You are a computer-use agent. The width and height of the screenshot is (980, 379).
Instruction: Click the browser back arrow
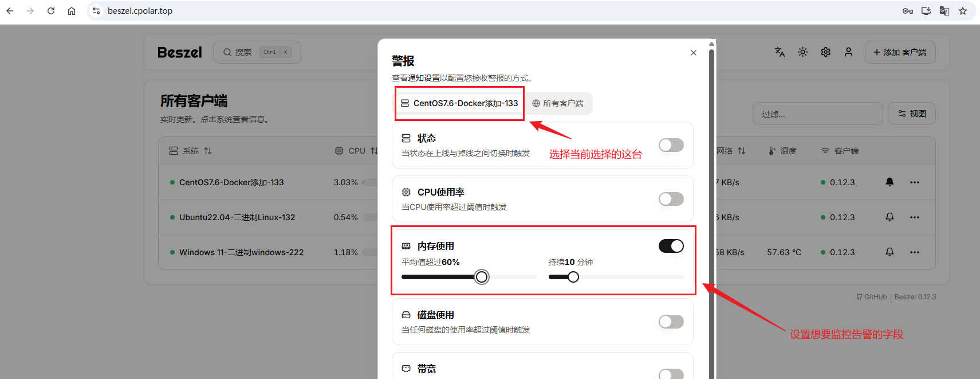click(x=10, y=11)
